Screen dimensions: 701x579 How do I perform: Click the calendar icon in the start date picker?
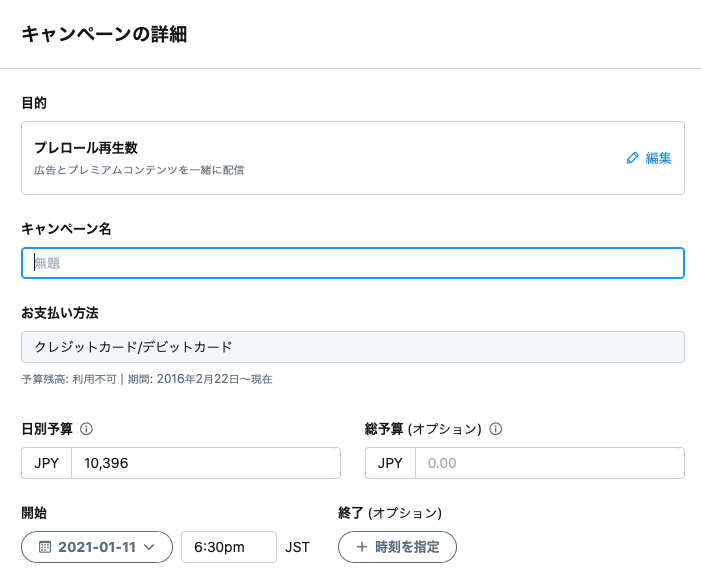pyautogui.click(x=45, y=547)
